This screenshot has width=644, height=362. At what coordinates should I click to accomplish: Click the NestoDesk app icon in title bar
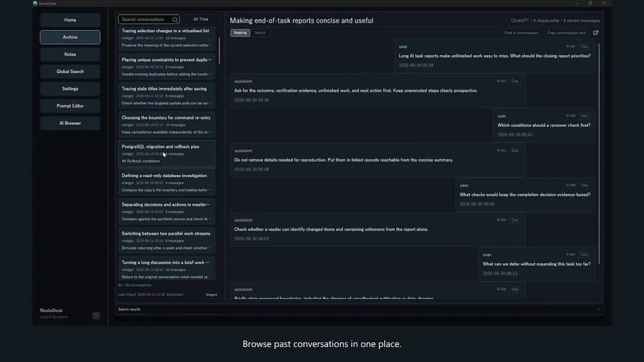[35, 3]
